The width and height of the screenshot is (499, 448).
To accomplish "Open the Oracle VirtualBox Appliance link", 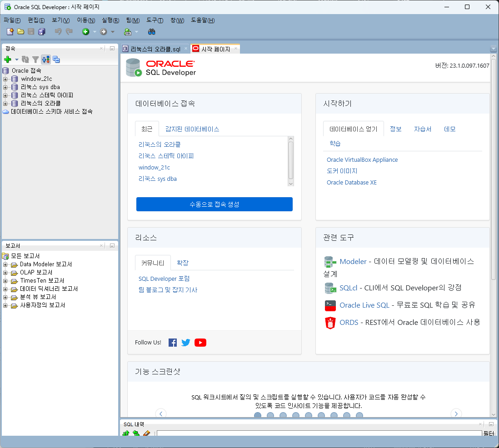I will (362, 160).
